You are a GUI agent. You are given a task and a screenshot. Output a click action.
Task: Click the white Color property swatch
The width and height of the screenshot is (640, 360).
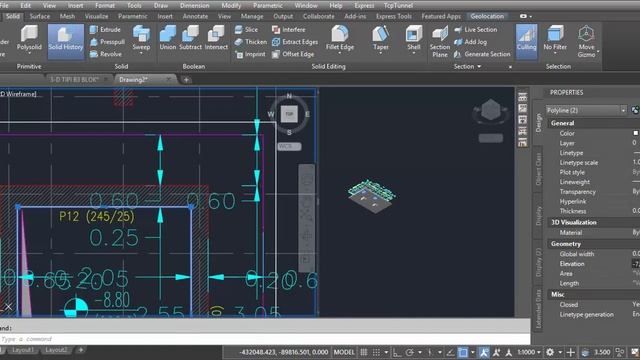(636, 133)
